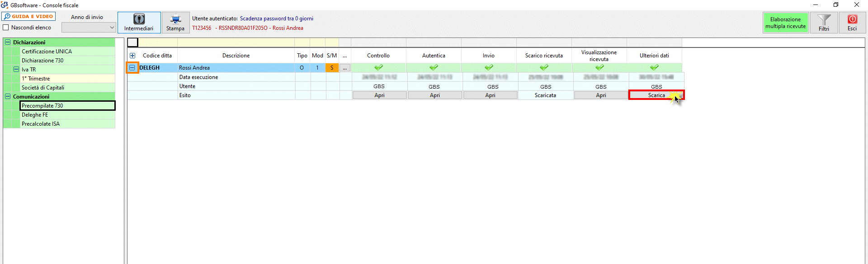Open the Guida e Video help button
868x264 pixels.
point(28,16)
